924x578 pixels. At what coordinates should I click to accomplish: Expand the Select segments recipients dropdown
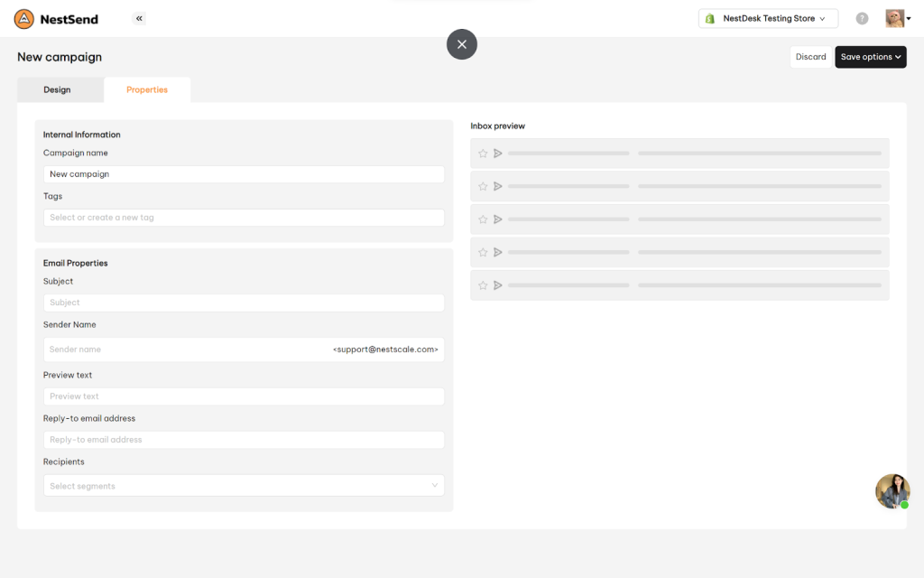(x=244, y=485)
